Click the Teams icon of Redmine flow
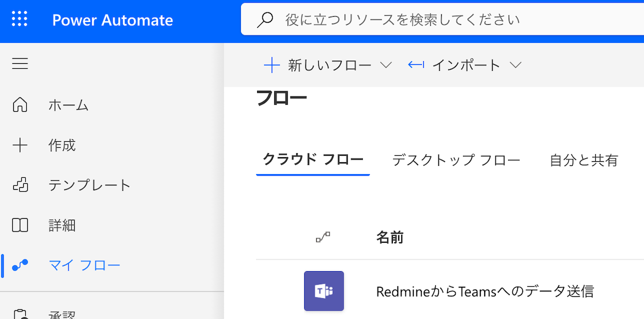The width and height of the screenshot is (644, 319). click(x=324, y=291)
